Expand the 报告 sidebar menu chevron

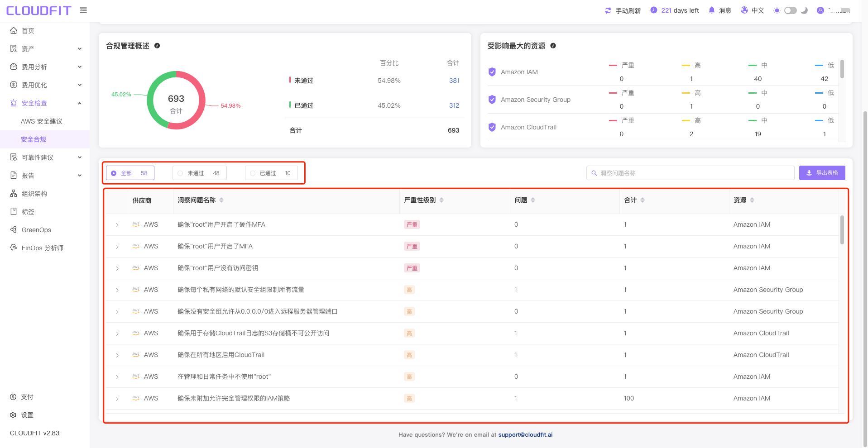(x=80, y=176)
